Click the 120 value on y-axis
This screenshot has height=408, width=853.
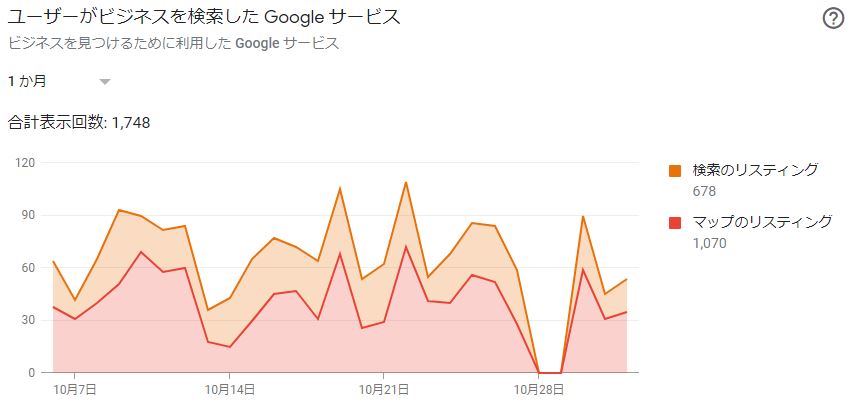[25, 163]
